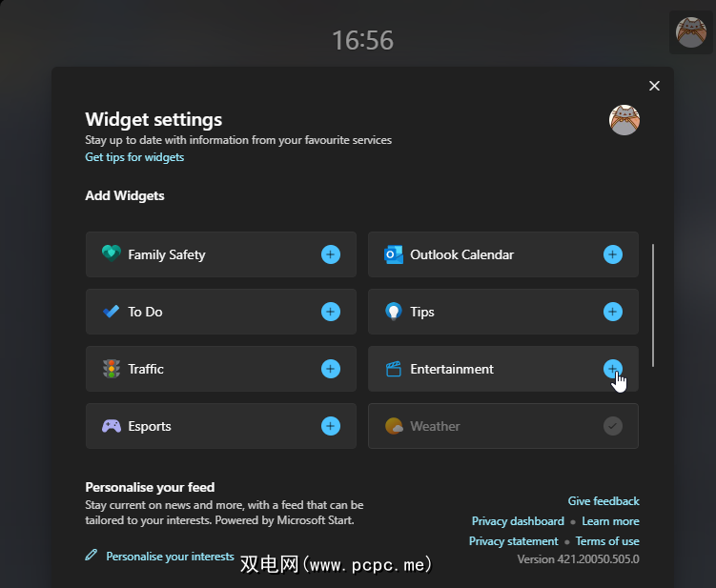Image resolution: width=716 pixels, height=588 pixels.
Task: Open the Privacy dashboard link
Action: (518, 521)
